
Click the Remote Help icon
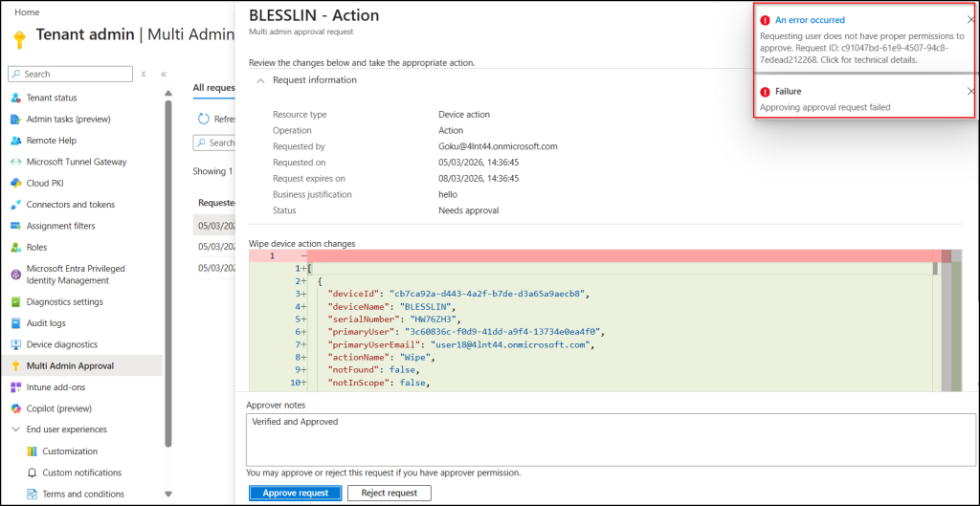pyautogui.click(x=16, y=141)
